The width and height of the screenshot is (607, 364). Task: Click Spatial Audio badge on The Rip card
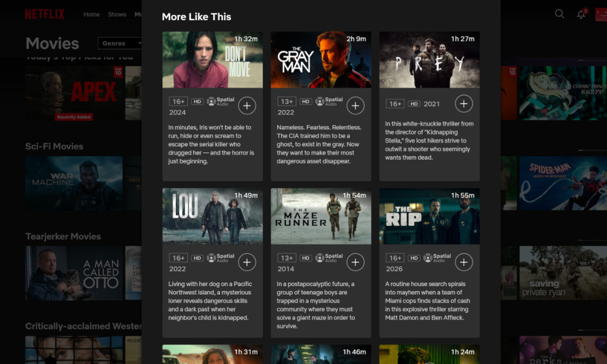438,258
